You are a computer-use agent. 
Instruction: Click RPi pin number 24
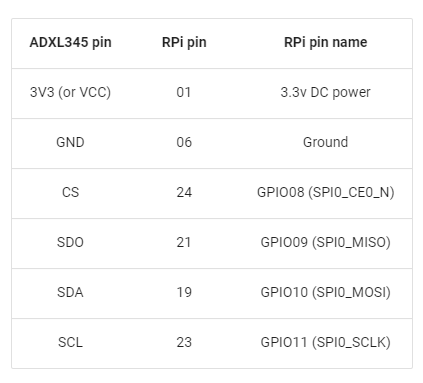coord(184,192)
